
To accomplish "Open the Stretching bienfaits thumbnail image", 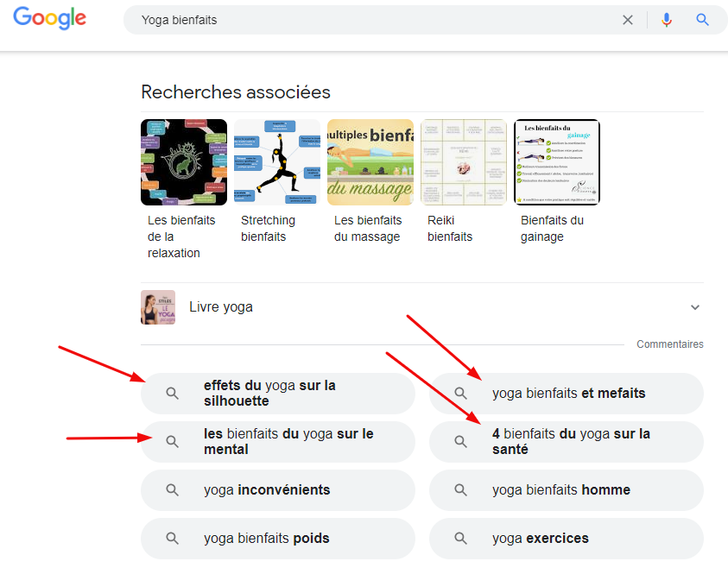I will pyautogui.click(x=277, y=162).
